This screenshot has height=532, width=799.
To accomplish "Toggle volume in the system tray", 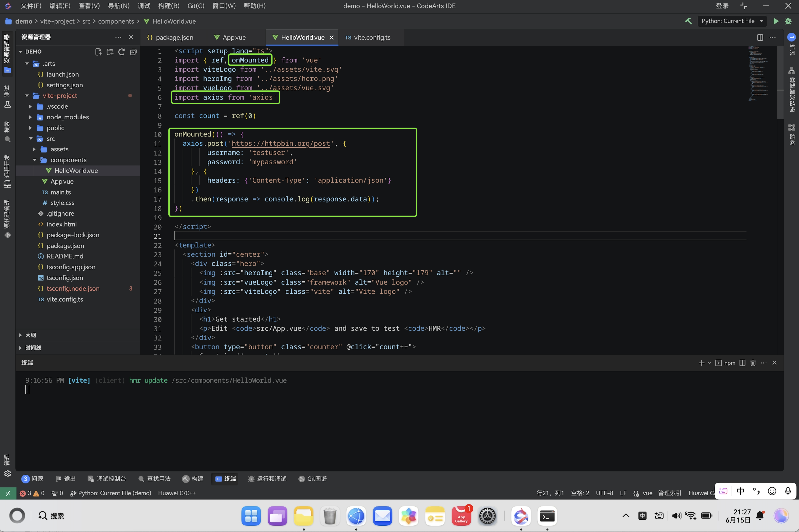I will [676, 516].
